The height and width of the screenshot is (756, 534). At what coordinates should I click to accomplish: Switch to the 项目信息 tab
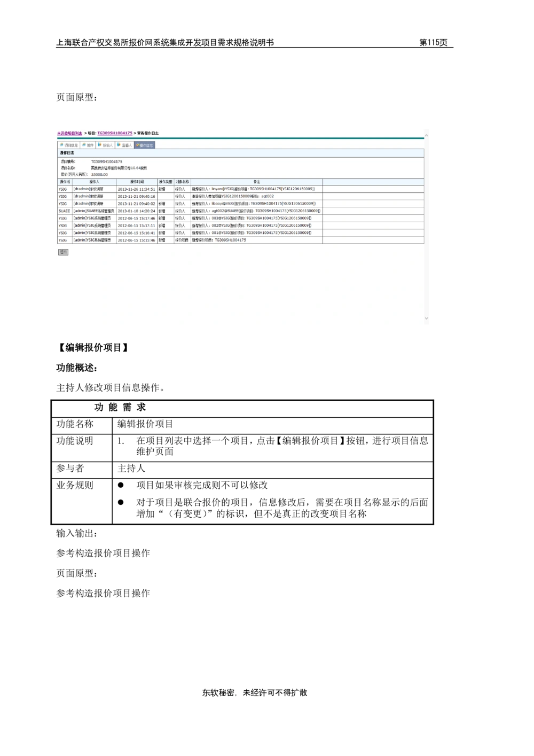tap(71, 145)
